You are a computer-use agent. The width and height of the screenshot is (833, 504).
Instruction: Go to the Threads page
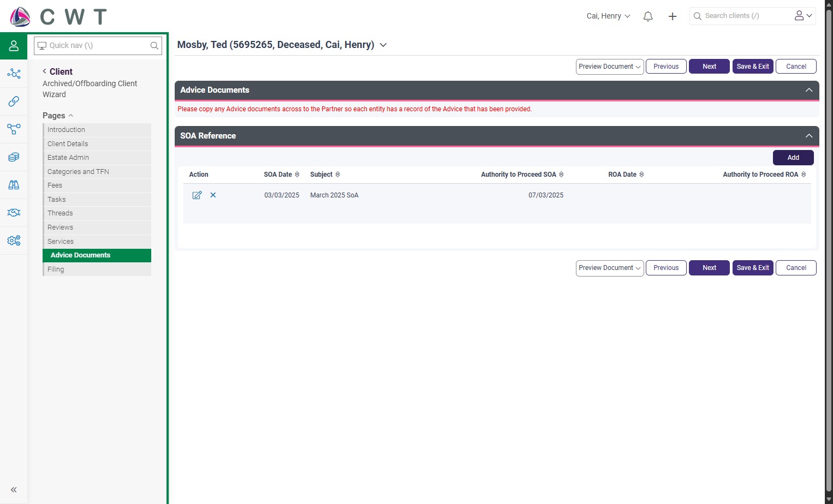(x=97, y=213)
